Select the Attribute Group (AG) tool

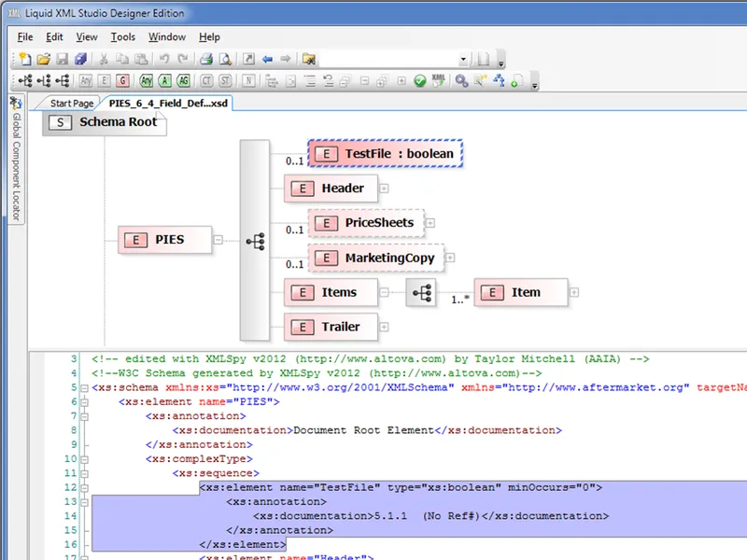click(181, 80)
